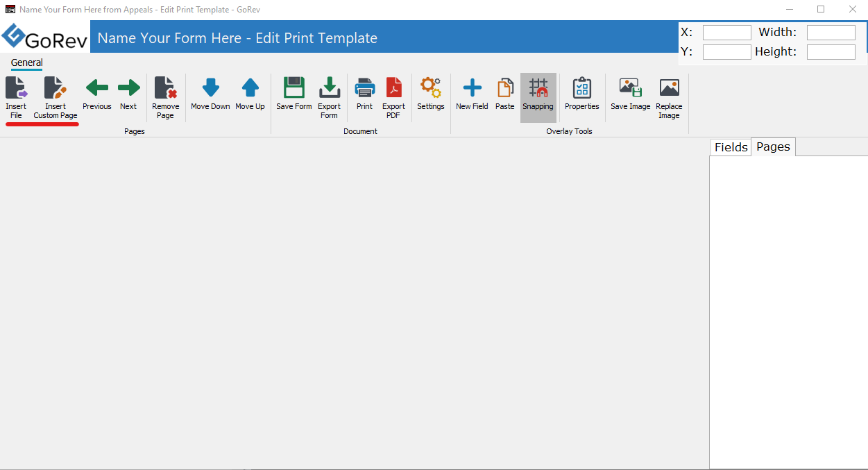
Task: Click the window title bar app icon
Action: tap(10, 9)
